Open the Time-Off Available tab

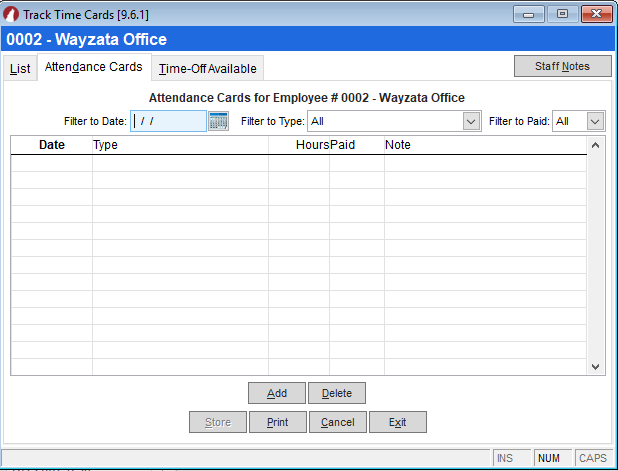coord(207,69)
